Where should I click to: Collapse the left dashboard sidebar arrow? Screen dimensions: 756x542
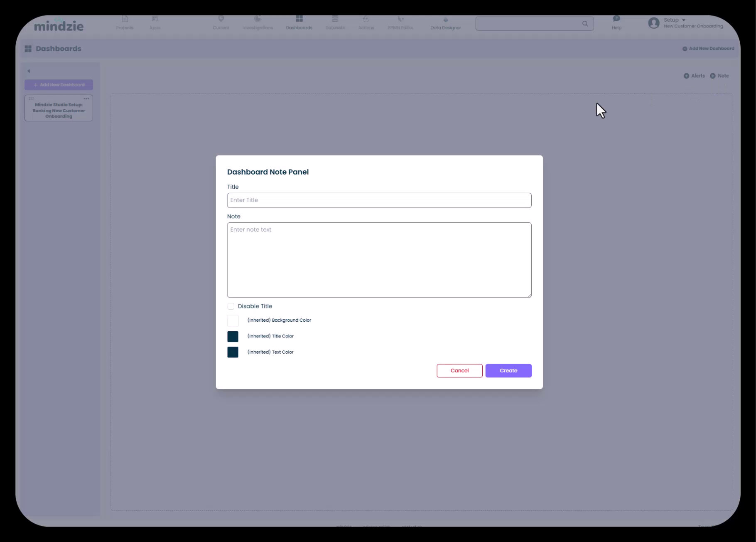(29, 71)
